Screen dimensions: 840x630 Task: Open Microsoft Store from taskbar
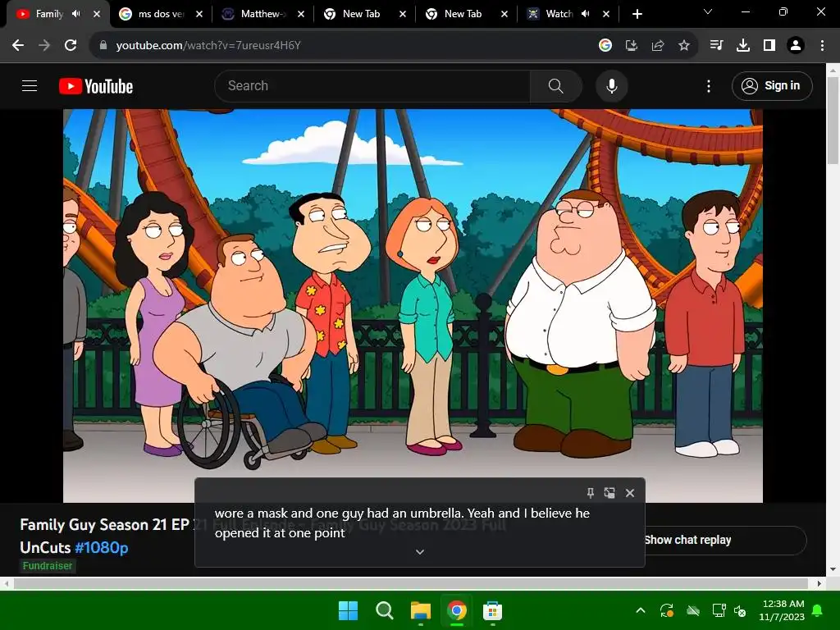(x=492, y=610)
